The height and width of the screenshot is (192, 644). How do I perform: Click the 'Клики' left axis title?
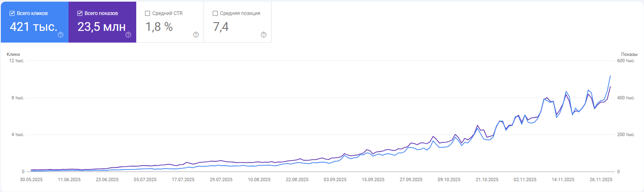coord(13,54)
